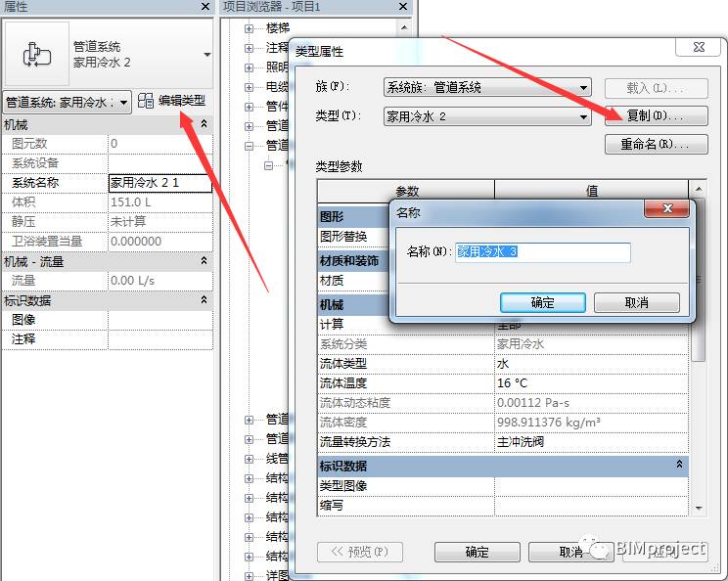
Task: Click 确定 in the 类型属性 dialog
Action: [477, 552]
